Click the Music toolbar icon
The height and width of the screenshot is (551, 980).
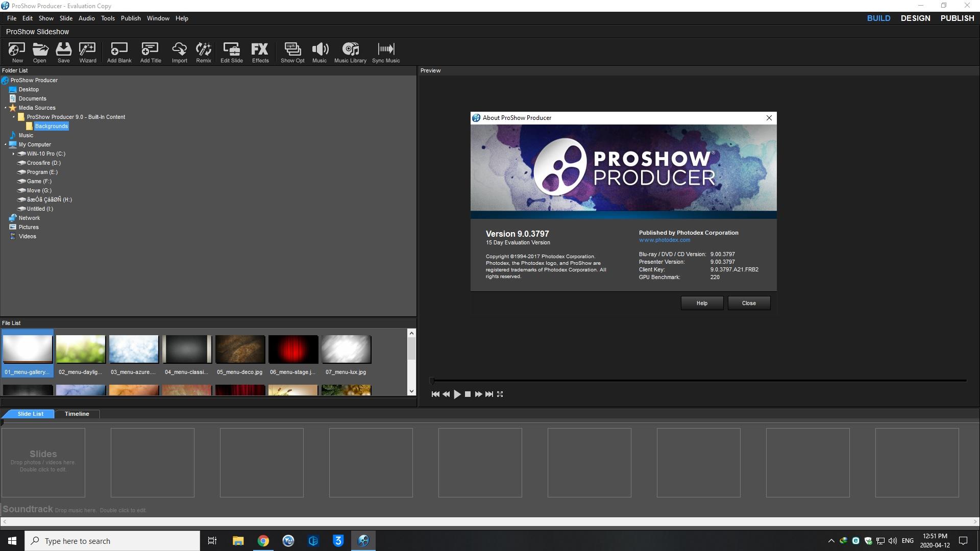[320, 53]
